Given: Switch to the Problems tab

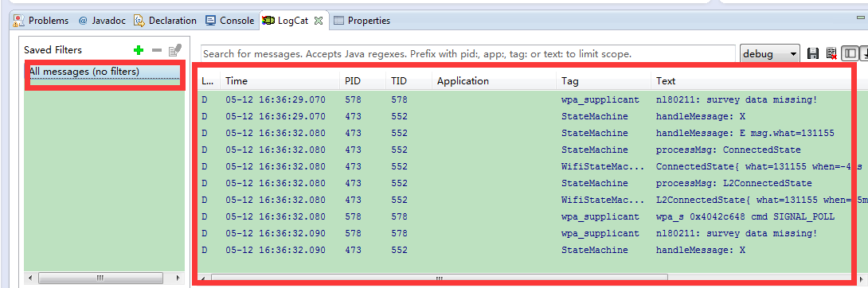Looking at the screenshot, I should coord(41,21).
